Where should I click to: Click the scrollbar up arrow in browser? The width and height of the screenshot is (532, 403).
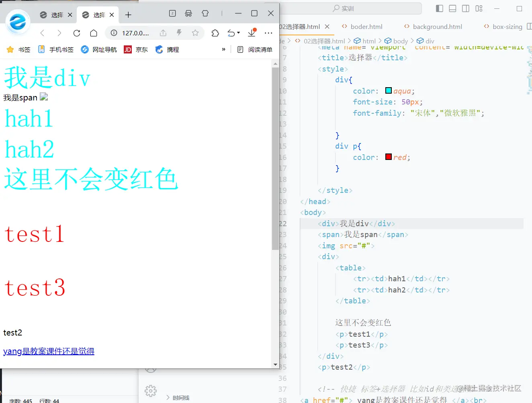(275, 64)
